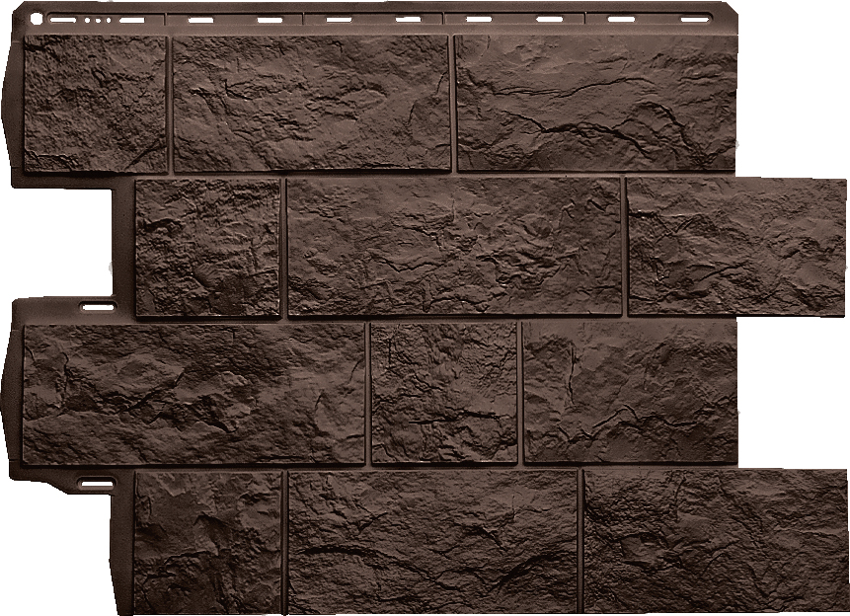Click the rightmost slot on top nailing strip
The image size is (850, 616).
[695, 19]
